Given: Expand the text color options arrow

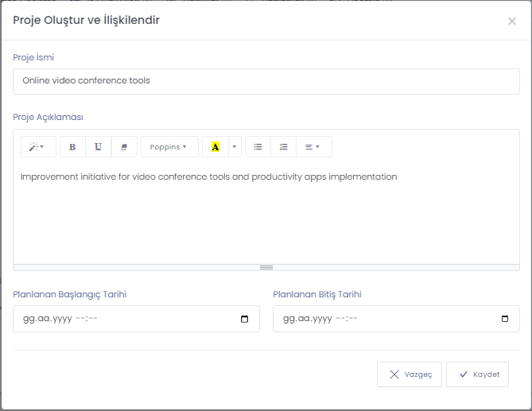Looking at the screenshot, I should (235, 147).
